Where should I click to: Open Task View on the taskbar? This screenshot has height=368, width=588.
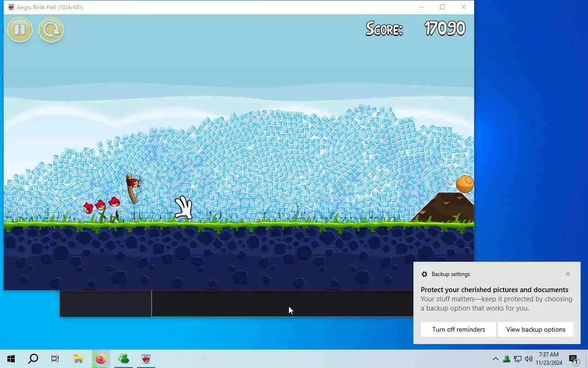coord(55,359)
